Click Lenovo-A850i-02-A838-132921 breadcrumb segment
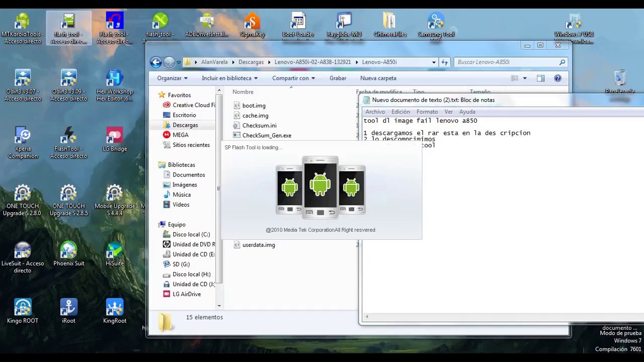 click(312, 62)
